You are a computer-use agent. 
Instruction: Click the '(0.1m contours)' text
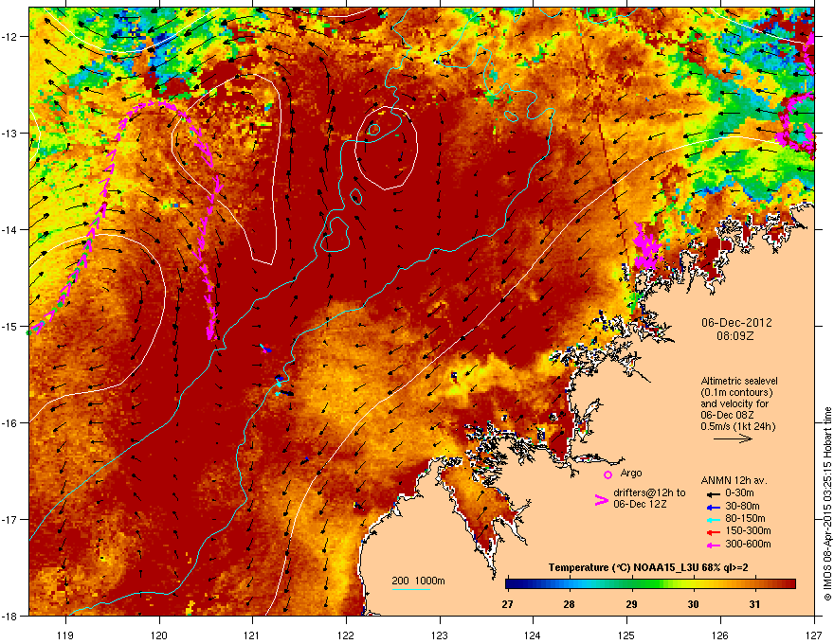pyautogui.click(x=736, y=393)
